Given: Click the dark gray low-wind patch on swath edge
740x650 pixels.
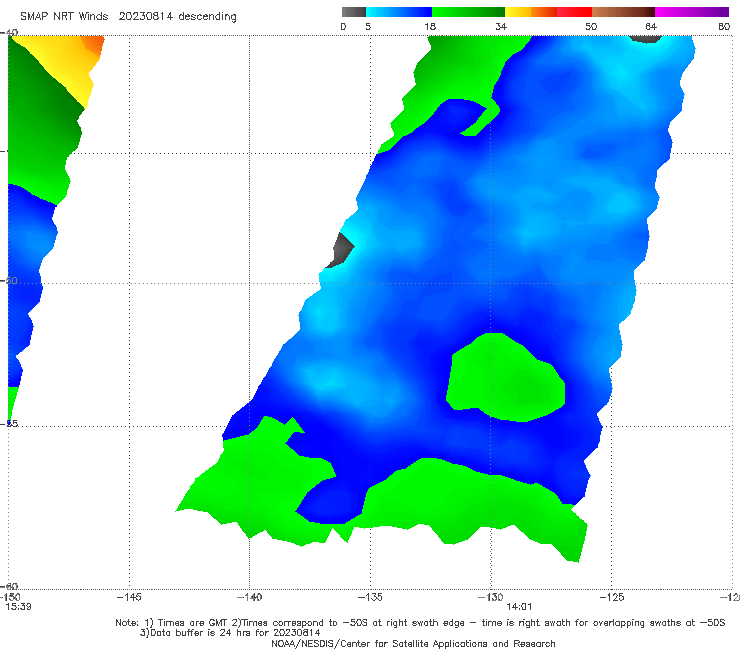Looking at the screenshot, I should [341, 250].
